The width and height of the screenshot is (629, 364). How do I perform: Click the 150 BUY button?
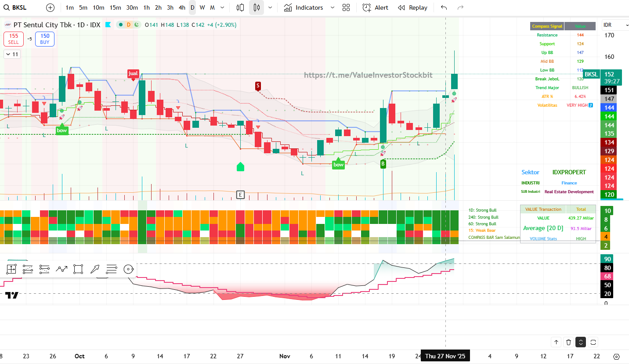click(x=45, y=39)
